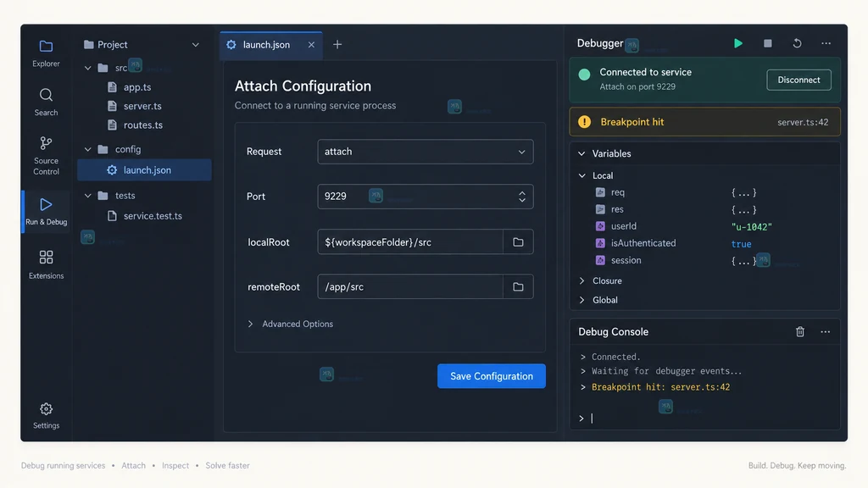Select the res variable icon
Image resolution: width=868 pixels, height=488 pixels.
click(x=600, y=209)
